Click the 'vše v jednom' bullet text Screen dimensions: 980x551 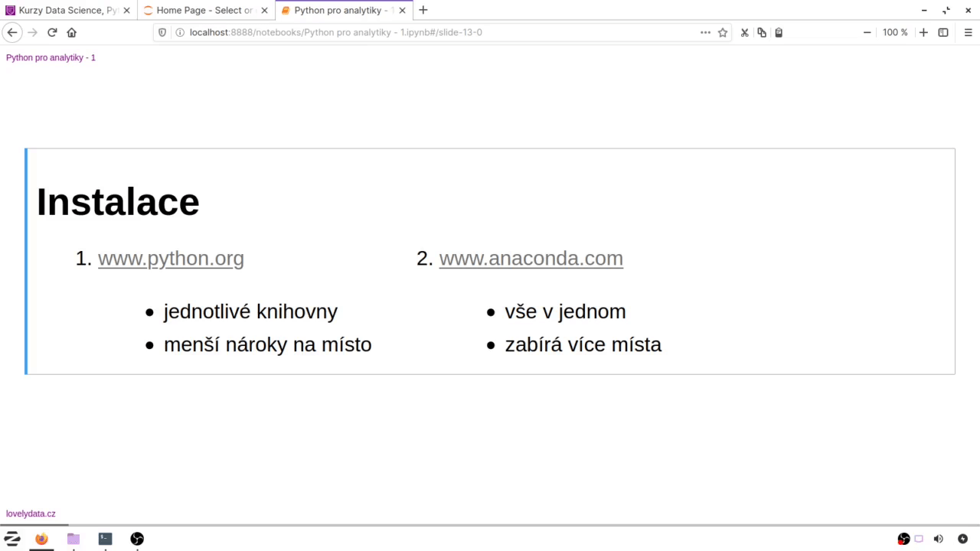click(565, 311)
